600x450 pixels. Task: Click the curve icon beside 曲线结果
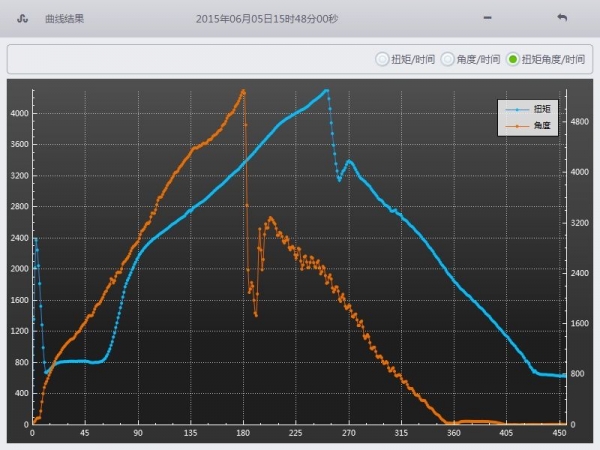click(x=21, y=18)
